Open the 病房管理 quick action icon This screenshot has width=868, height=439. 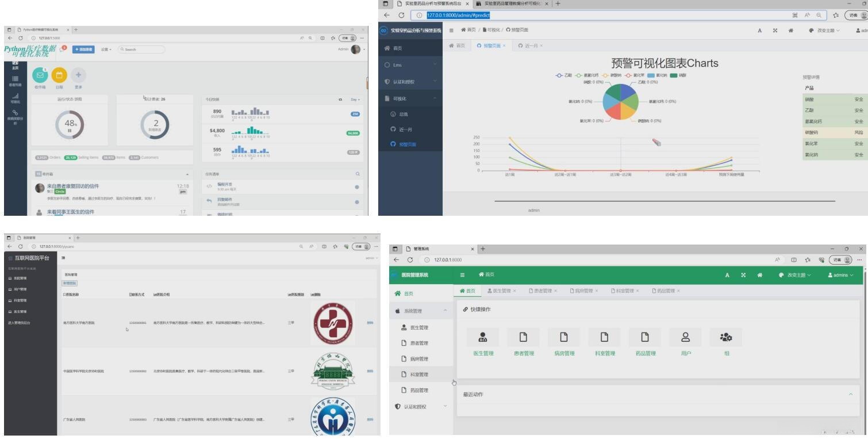click(564, 337)
